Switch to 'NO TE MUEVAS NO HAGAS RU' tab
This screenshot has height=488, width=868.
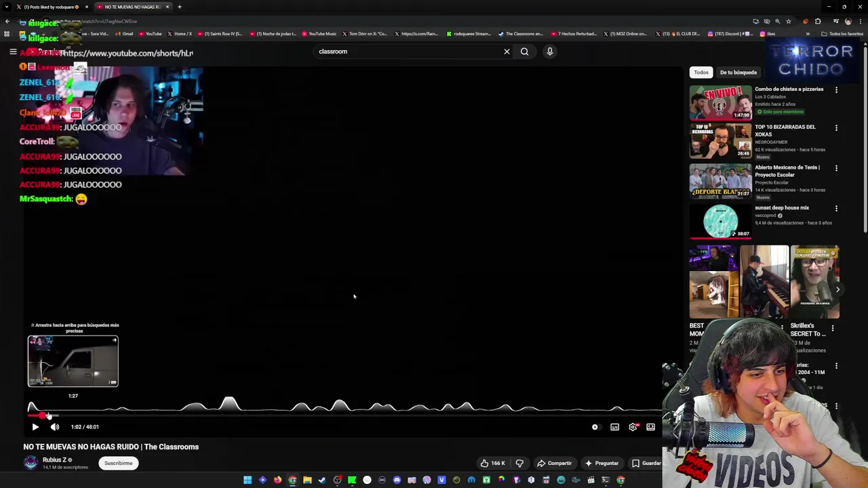point(132,7)
